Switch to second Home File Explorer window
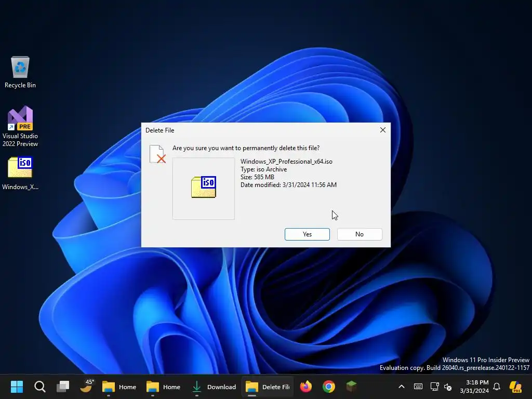The width and height of the screenshot is (532, 399). pos(164,387)
